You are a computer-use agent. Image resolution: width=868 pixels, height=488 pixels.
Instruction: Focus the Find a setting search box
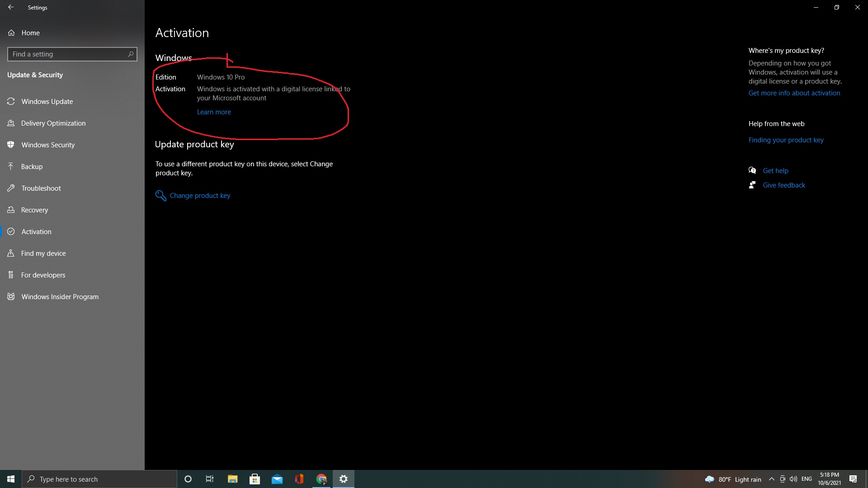[x=72, y=54]
